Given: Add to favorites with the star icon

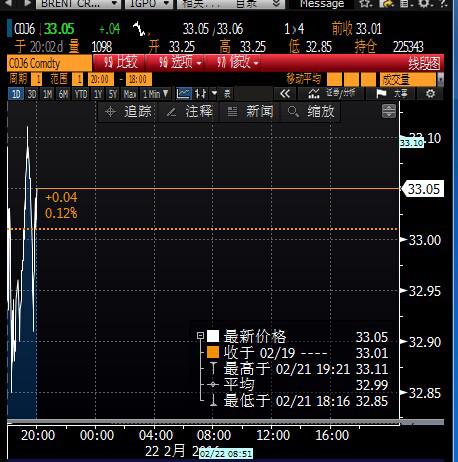Looking at the screenshot, I should pos(365,4).
